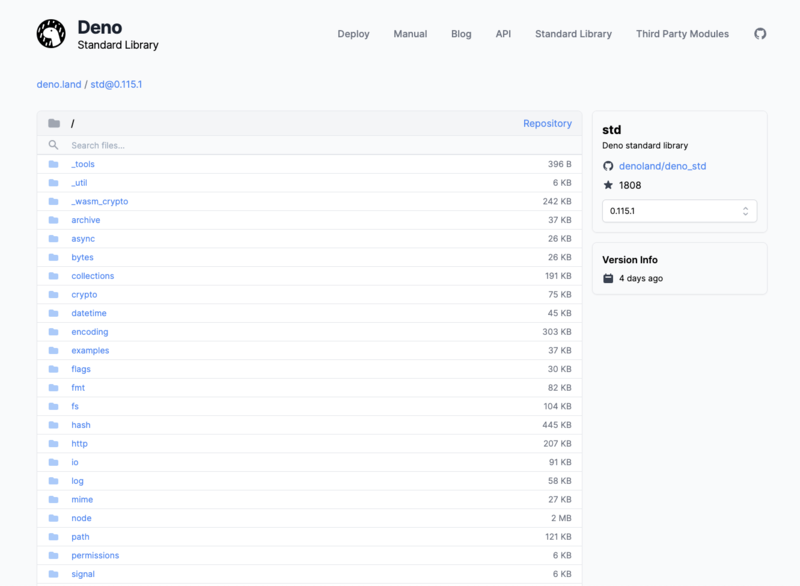This screenshot has width=800, height=586.
Task: Click the search magnifier icon
Action: coord(53,145)
